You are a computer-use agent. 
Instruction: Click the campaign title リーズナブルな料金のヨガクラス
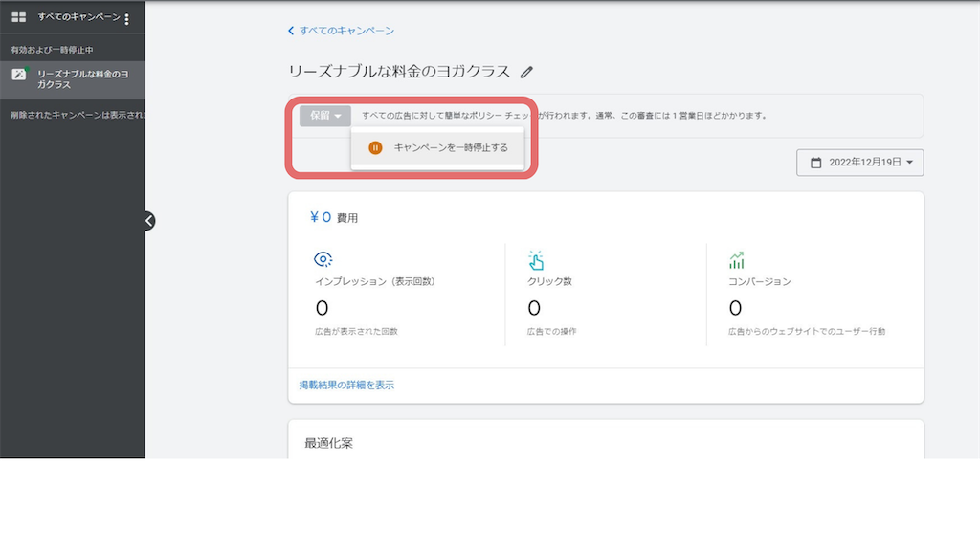[x=399, y=71]
